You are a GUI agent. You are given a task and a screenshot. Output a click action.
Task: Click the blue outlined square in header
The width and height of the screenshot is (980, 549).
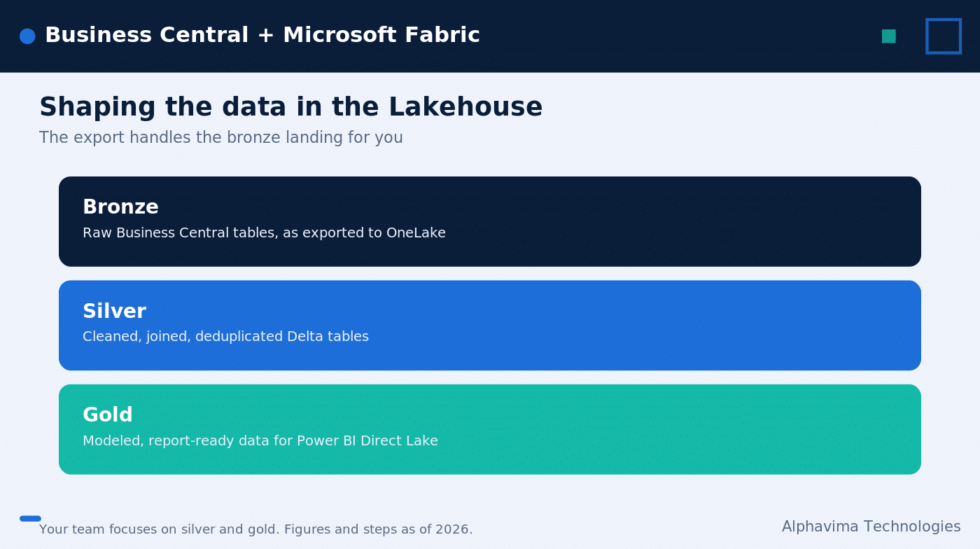[944, 36]
